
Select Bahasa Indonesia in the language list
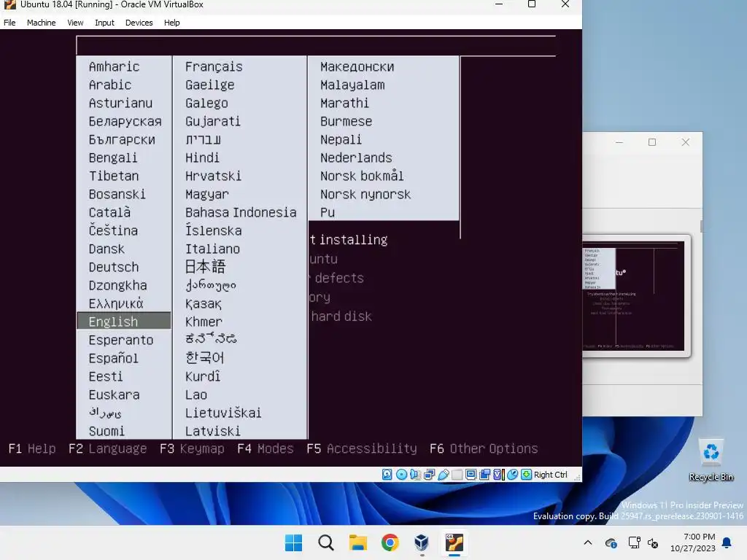tap(239, 212)
